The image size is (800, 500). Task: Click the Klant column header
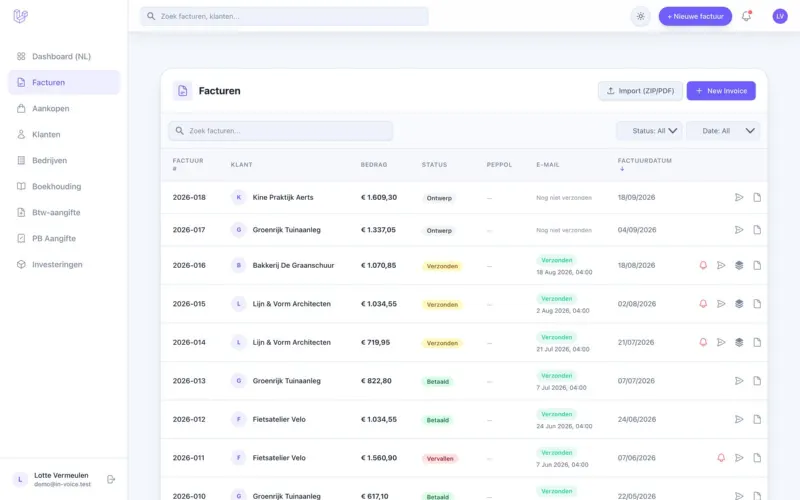coord(241,164)
